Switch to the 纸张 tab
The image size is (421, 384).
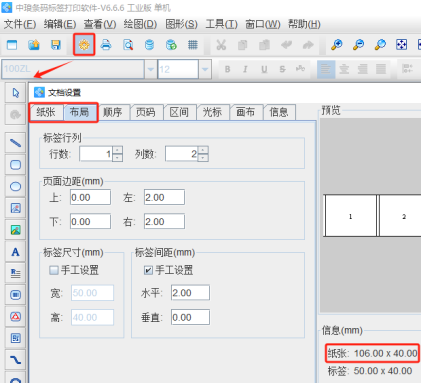coord(46,112)
